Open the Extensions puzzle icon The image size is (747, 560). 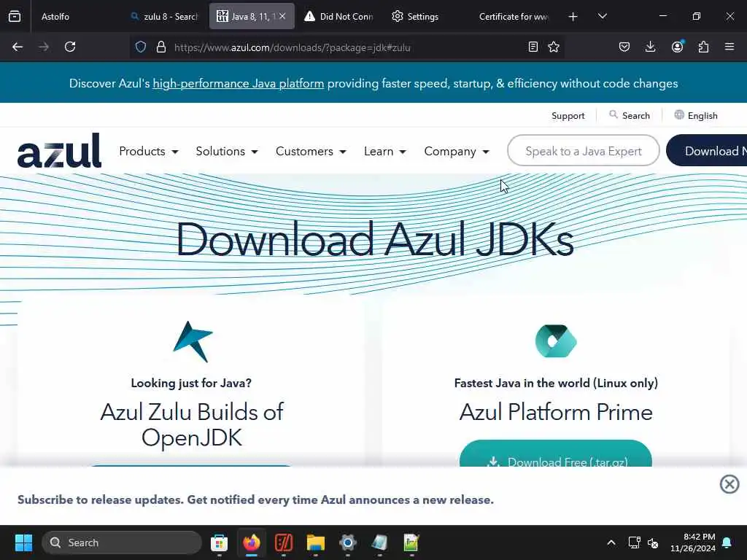[x=703, y=47]
